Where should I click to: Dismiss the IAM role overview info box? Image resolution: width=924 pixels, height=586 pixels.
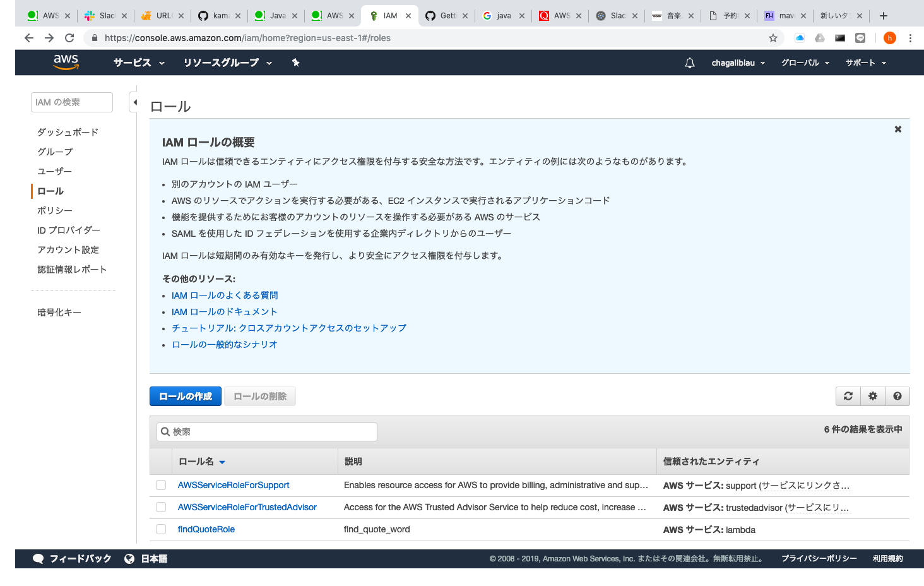pyautogui.click(x=897, y=129)
